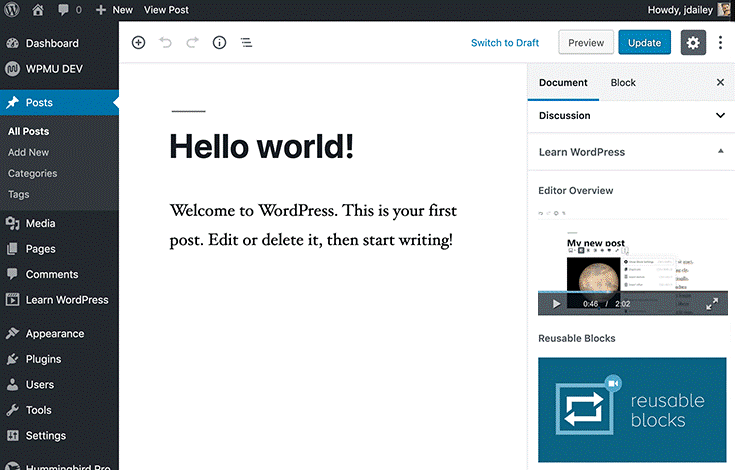The width and height of the screenshot is (735, 470).
Task: Open View Post link
Action: coord(166,10)
